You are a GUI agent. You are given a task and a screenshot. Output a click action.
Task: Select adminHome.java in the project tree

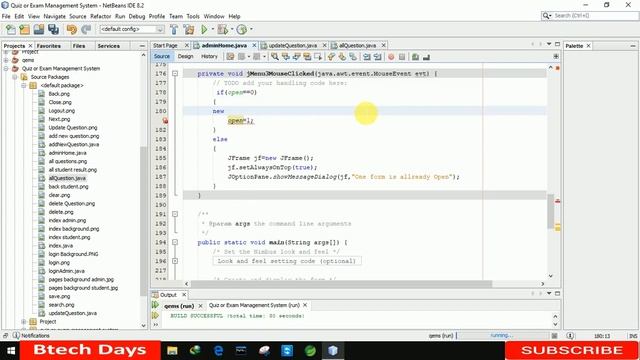pos(67,153)
